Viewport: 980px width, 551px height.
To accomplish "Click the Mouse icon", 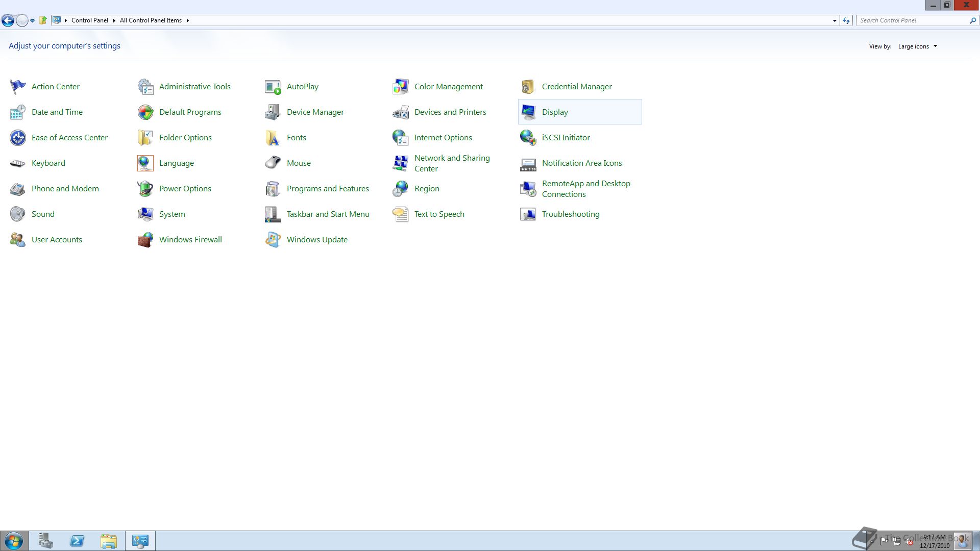I will [x=273, y=163].
